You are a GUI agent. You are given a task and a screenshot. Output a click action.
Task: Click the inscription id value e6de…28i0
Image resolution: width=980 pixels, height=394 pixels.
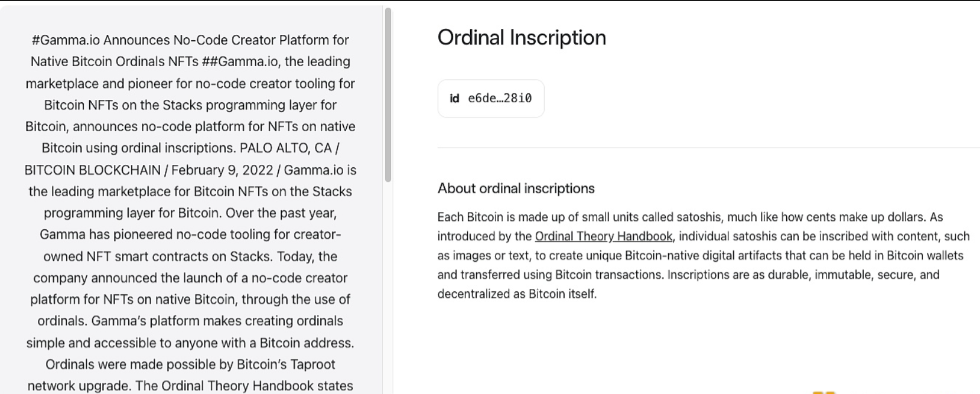pos(500,99)
